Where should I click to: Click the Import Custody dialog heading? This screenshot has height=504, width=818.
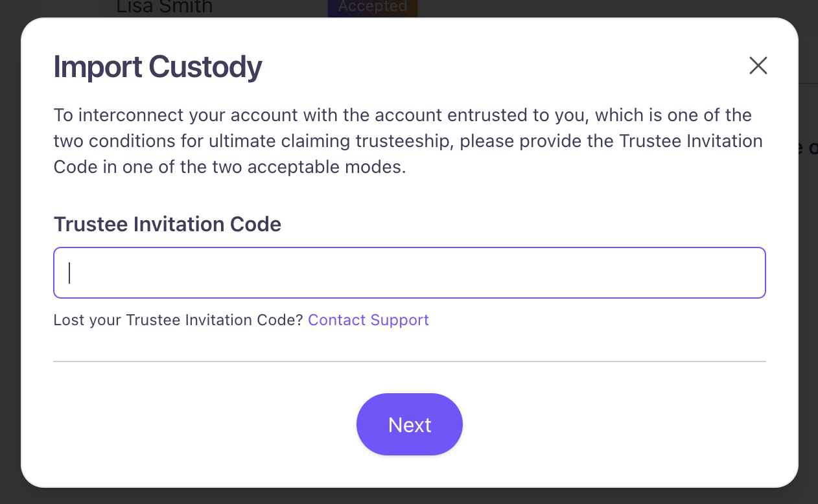pos(158,67)
